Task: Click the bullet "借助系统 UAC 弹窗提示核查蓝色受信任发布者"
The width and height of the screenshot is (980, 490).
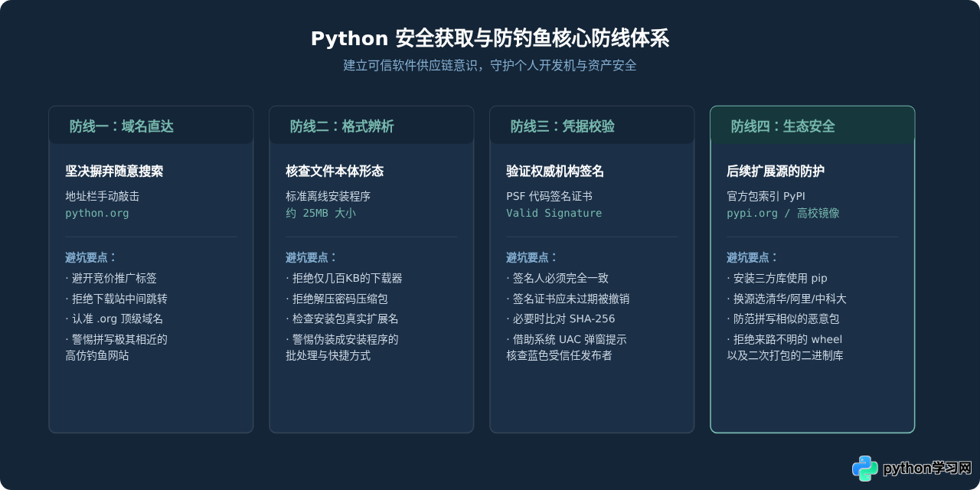Action: click(x=567, y=347)
